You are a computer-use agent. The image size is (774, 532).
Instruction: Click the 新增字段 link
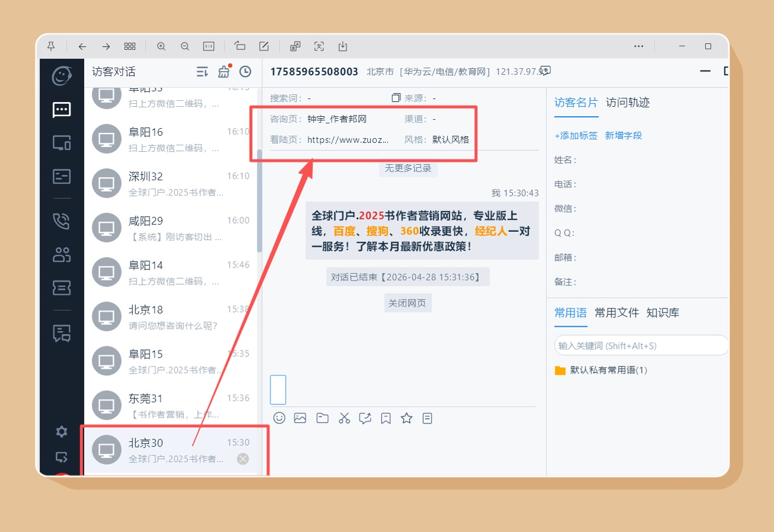(x=623, y=136)
